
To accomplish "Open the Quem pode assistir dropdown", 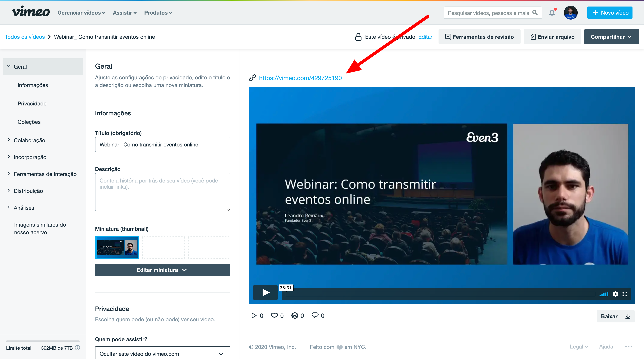I will pos(163,353).
